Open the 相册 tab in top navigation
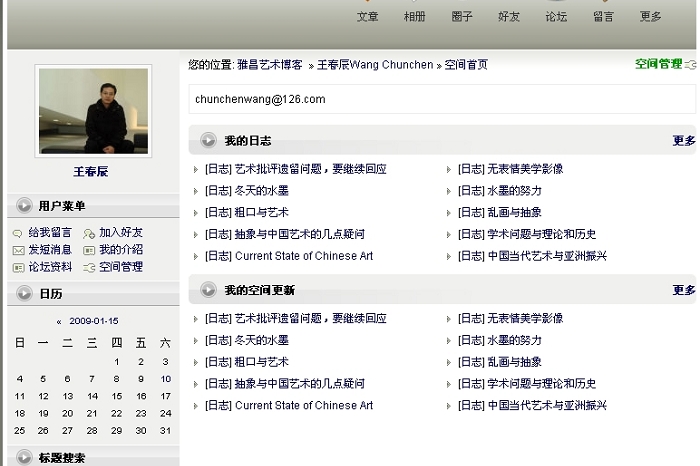The image size is (700, 466). (x=414, y=17)
